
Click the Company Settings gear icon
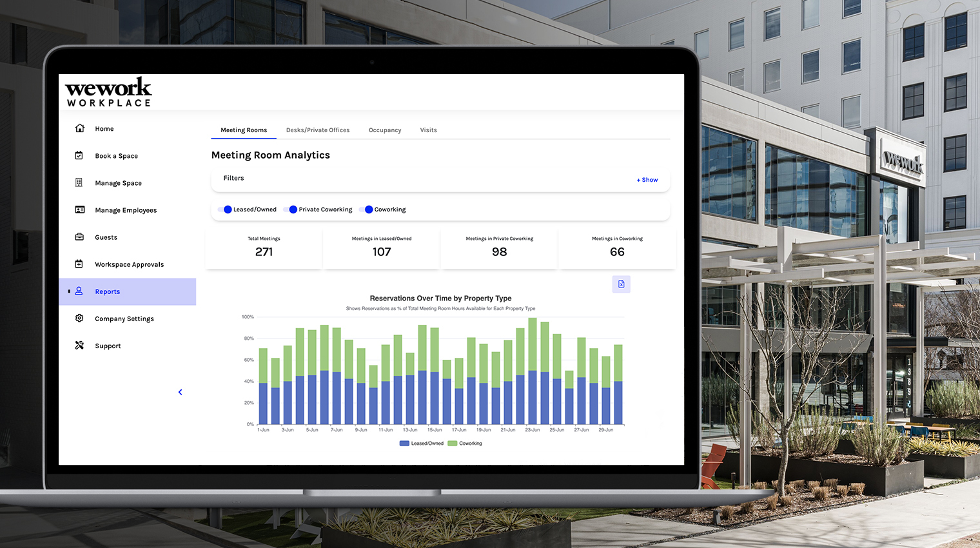coord(79,318)
